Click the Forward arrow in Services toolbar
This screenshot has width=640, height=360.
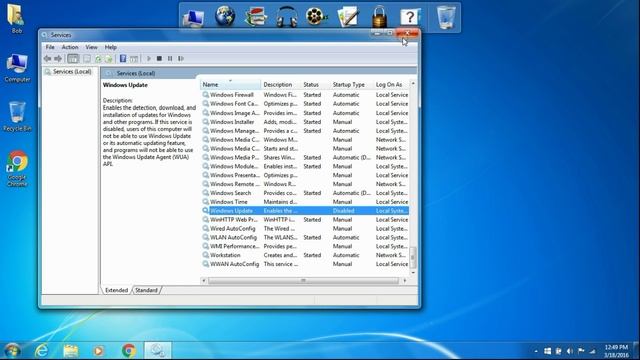[x=58, y=59]
